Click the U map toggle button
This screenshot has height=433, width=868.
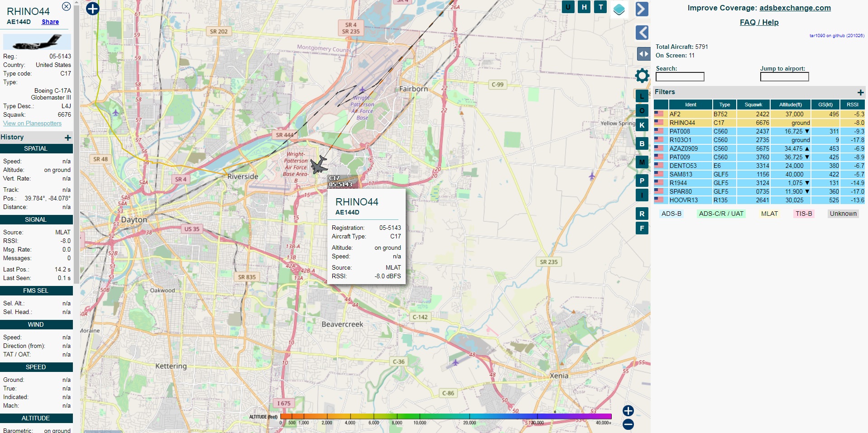pyautogui.click(x=568, y=7)
